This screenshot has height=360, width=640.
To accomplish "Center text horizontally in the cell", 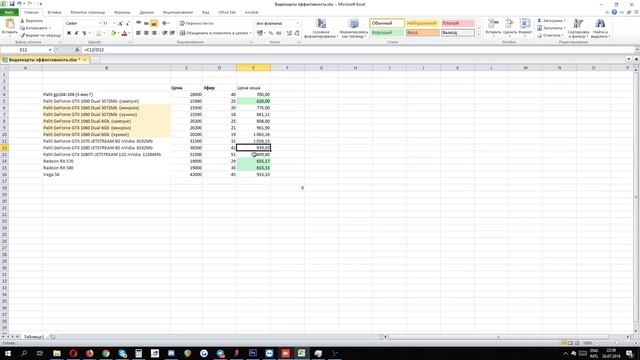I will pyautogui.click(x=146, y=33).
